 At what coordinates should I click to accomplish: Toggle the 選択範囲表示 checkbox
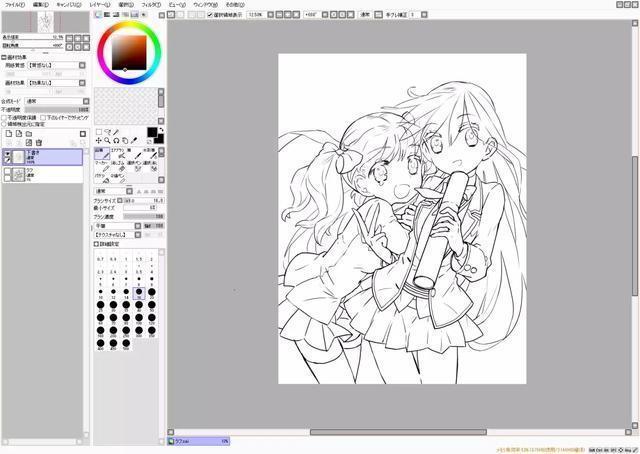coord(210,15)
